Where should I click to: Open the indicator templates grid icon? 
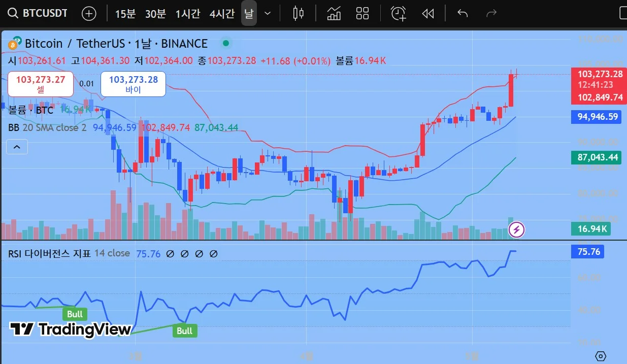(362, 14)
